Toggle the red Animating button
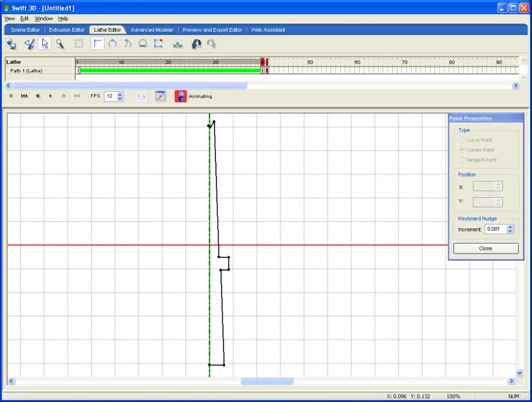The image size is (532, 402). pos(180,96)
